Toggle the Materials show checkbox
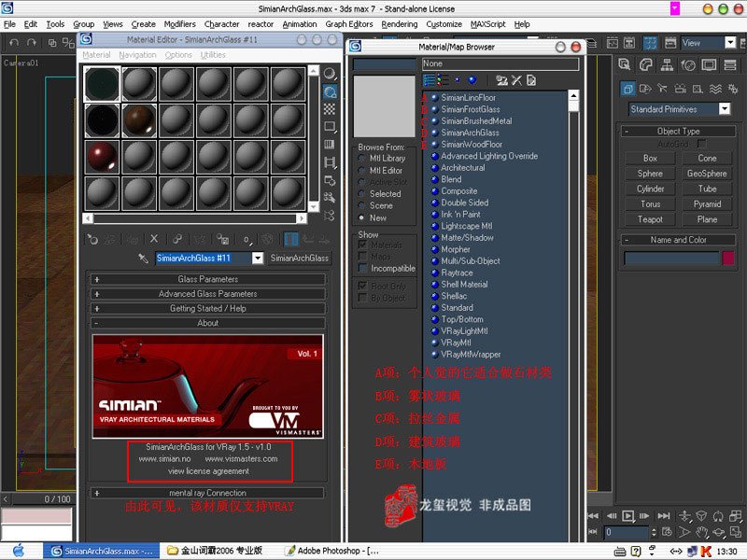 coord(362,245)
